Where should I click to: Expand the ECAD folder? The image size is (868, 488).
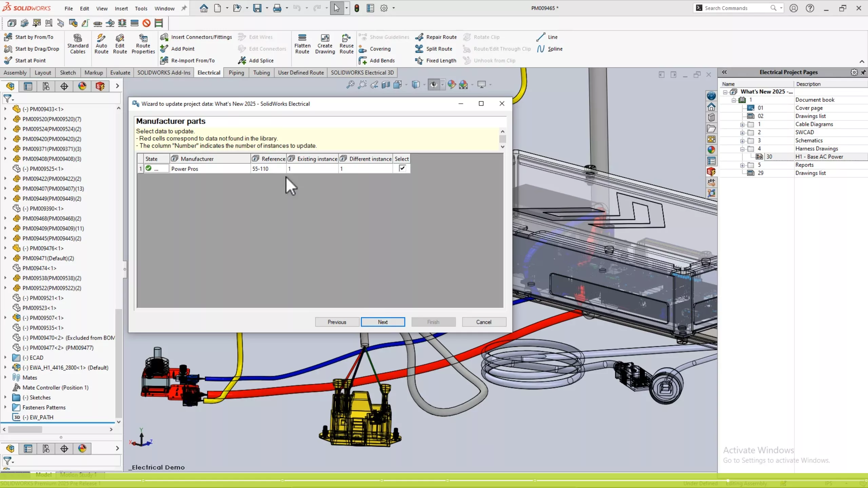point(5,358)
